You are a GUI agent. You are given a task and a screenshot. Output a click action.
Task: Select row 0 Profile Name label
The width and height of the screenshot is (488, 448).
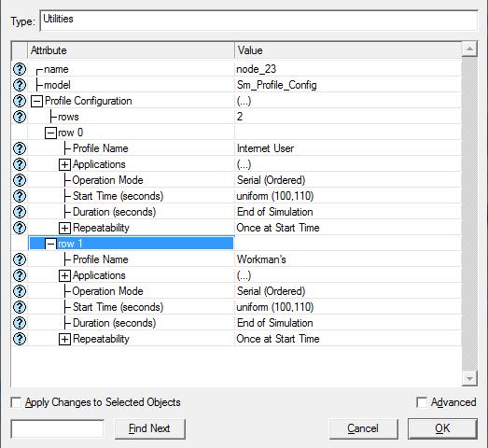pyautogui.click(x=100, y=148)
